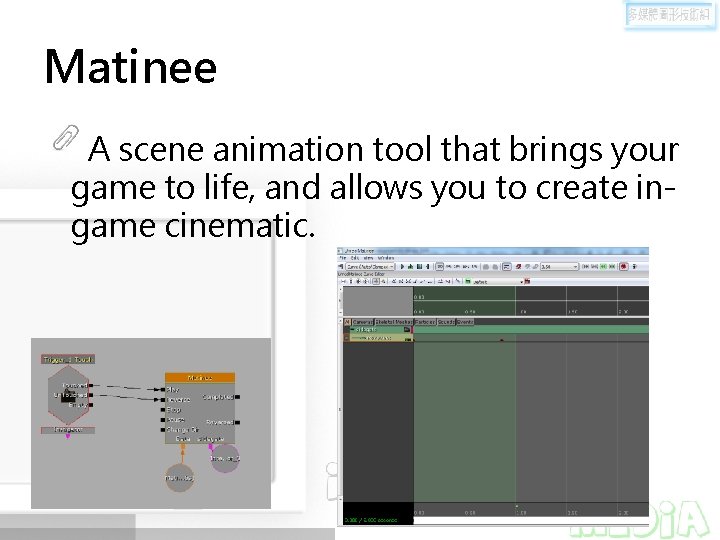Select the orange Matinee node header
Viewport: 720px width, 540px height.
(x=200, y=378)
